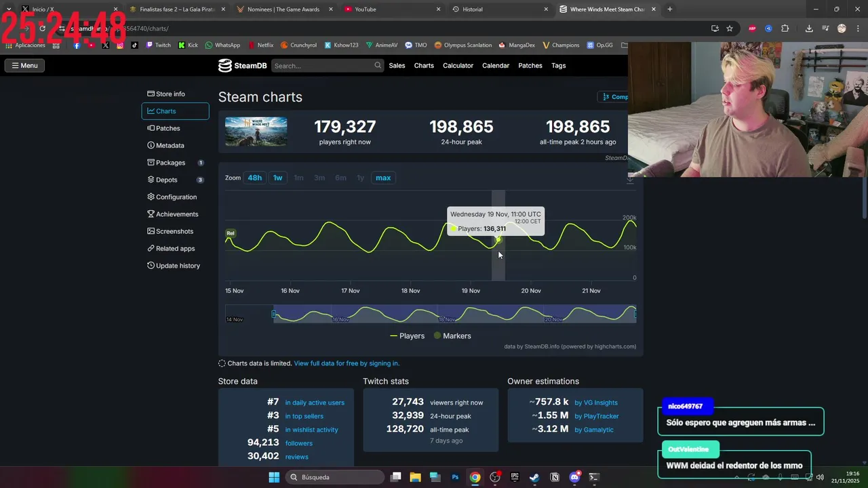Open Discord from the taskbar
This screenshot has height=488, width=868.
[575, 477]
